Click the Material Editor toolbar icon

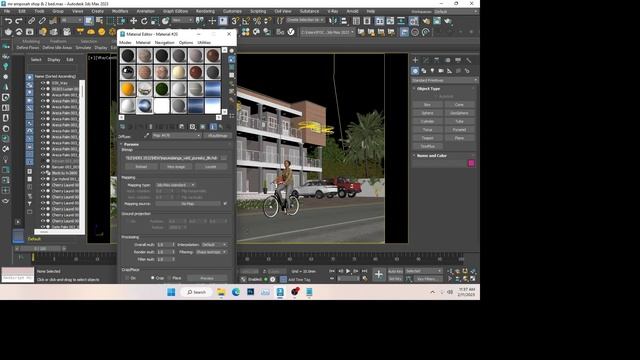click(x=413, y=21)
